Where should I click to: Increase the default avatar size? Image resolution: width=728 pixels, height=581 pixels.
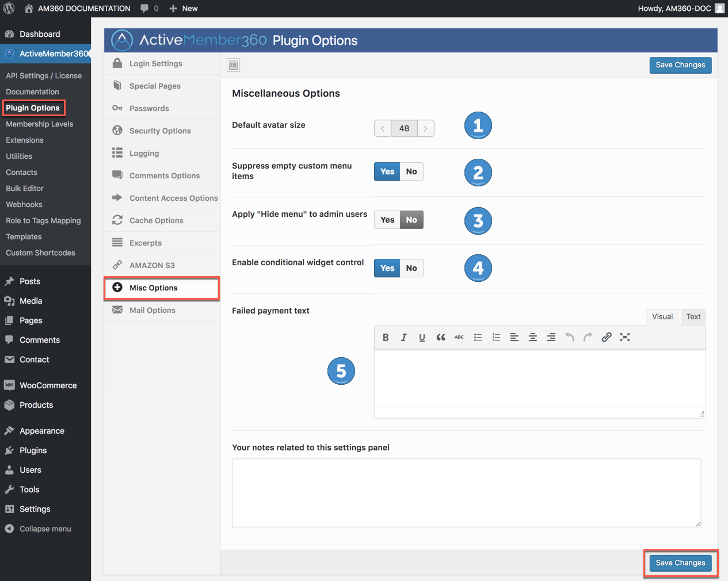pyautogui.click(x=426, y=128)
